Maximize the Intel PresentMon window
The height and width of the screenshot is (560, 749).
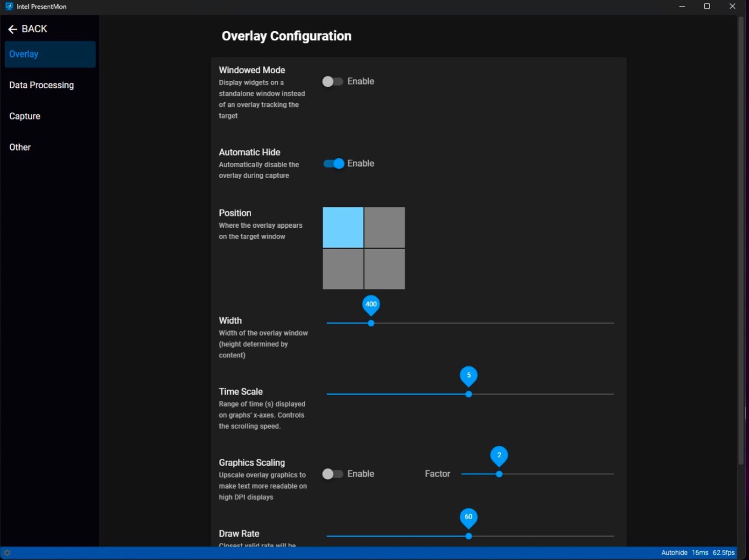707,7
